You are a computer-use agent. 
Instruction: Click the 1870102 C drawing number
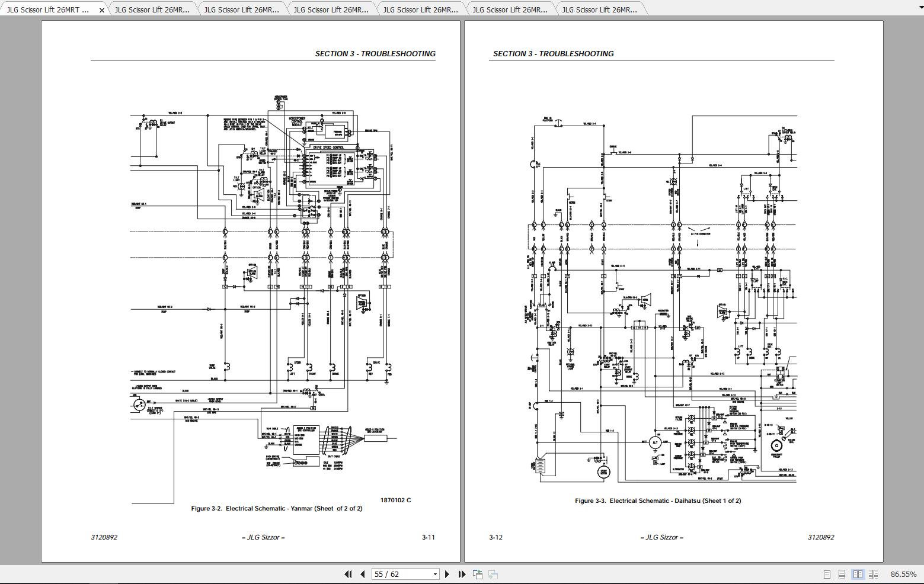tap(395, 500)
